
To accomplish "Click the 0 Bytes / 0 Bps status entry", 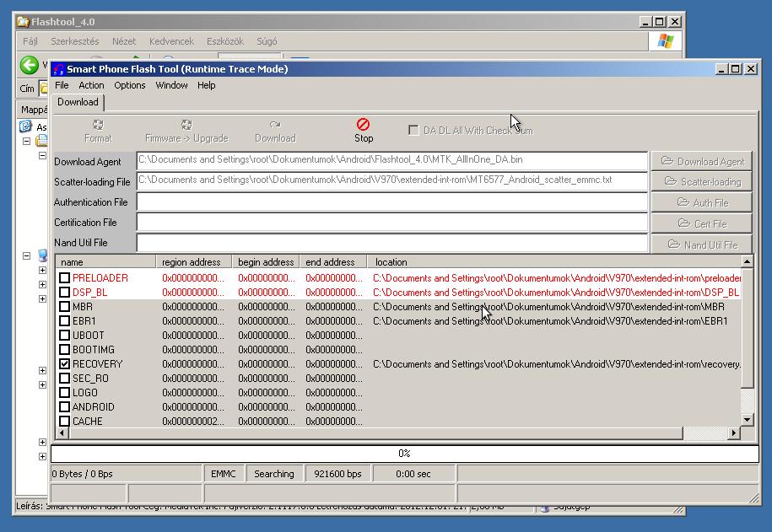I will point(126,474).
